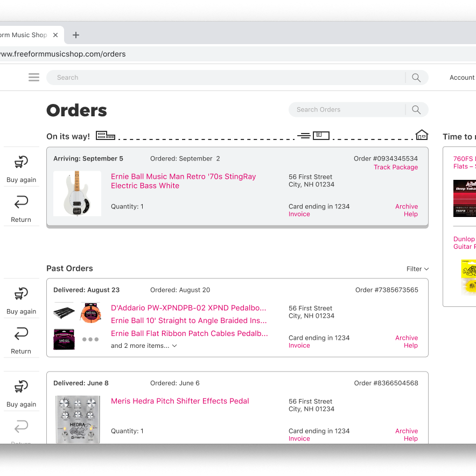476x476 pixels.
Task: Click 'Buy again' label for StingRay order
Action: (21, 180)
